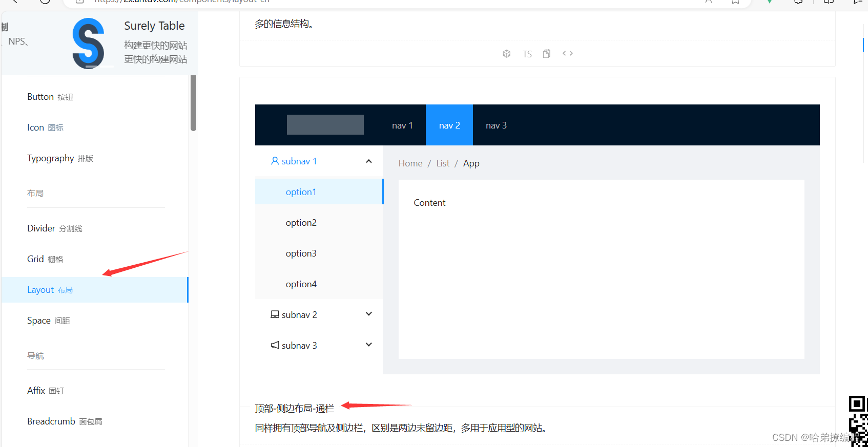Click the QR code image
This screenshot has height=447, width=868.
858,421
